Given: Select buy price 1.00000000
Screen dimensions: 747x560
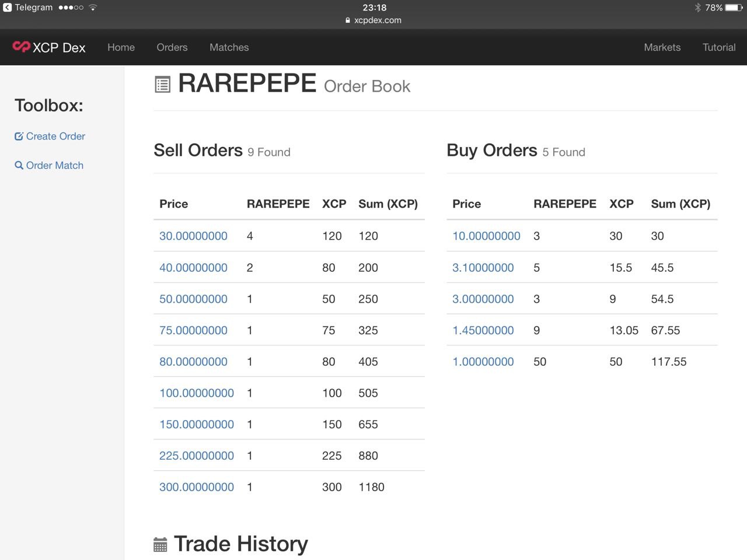Looking at the screenshot, I should pyautogui.click(x=483, y=362).
